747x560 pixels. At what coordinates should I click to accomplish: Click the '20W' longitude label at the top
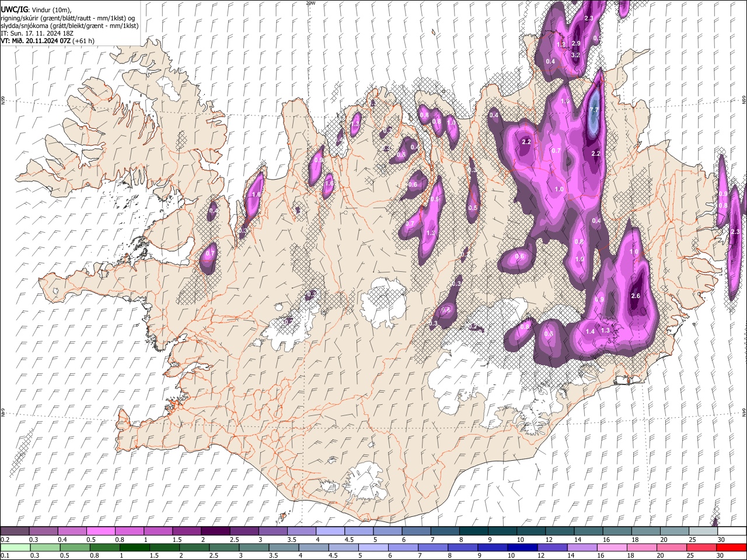(x=310, y=3)
